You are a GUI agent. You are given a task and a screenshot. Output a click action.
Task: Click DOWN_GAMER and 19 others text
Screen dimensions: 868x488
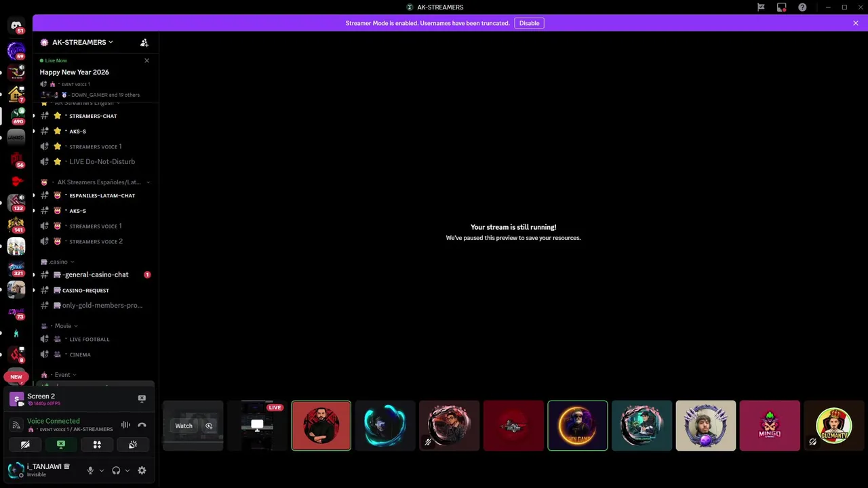[105, 95]
